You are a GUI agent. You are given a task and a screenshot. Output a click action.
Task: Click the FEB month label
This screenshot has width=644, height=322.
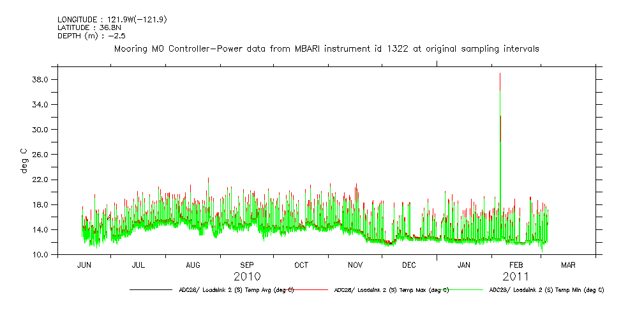coord(516,265)
